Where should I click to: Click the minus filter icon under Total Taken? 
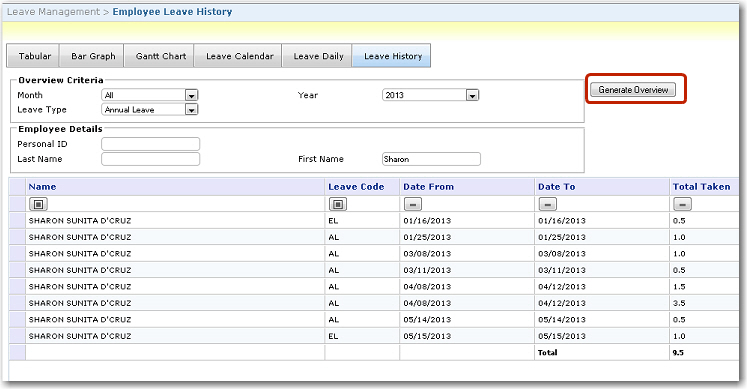point(682,204)
